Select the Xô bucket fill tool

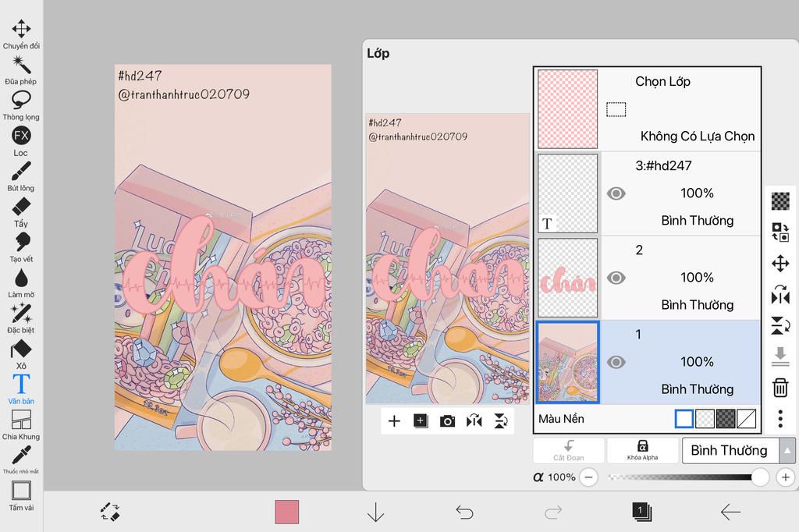(x=21, y=354)
